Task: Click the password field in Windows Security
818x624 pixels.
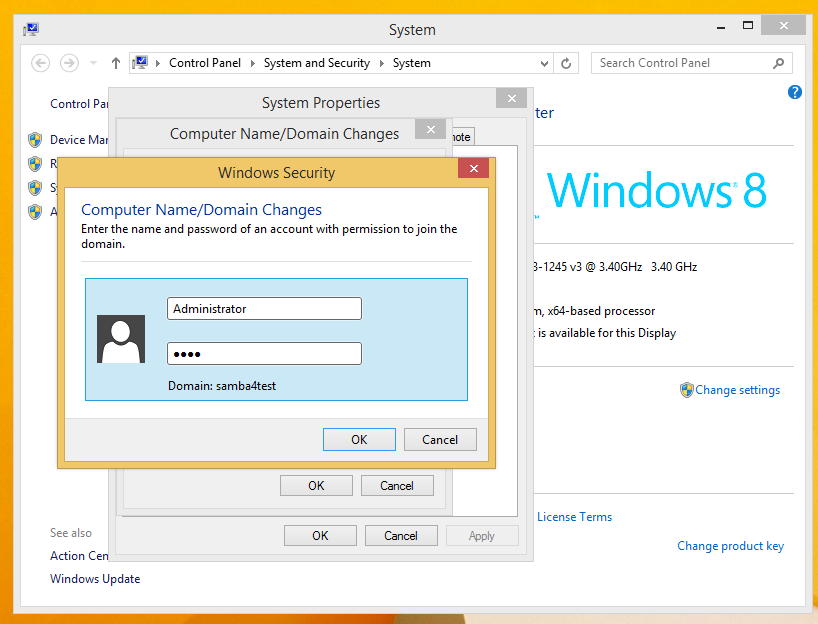Action: tap(264, 354)
